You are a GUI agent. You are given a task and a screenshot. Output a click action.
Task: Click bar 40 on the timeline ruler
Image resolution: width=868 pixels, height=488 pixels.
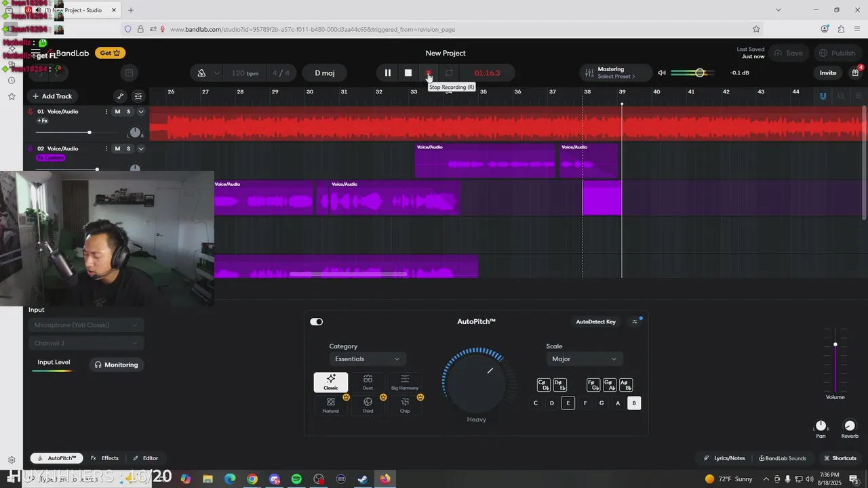(x=656, y=91)
